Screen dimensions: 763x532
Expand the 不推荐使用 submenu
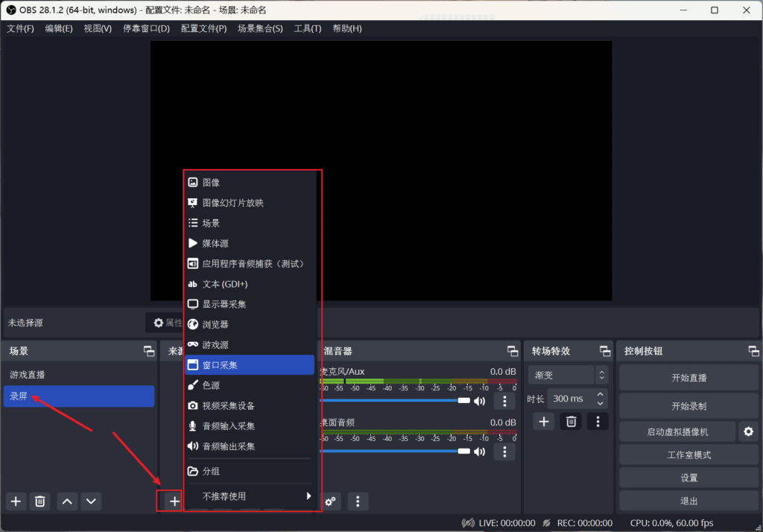pyautogui.click(x=249, y=496)
